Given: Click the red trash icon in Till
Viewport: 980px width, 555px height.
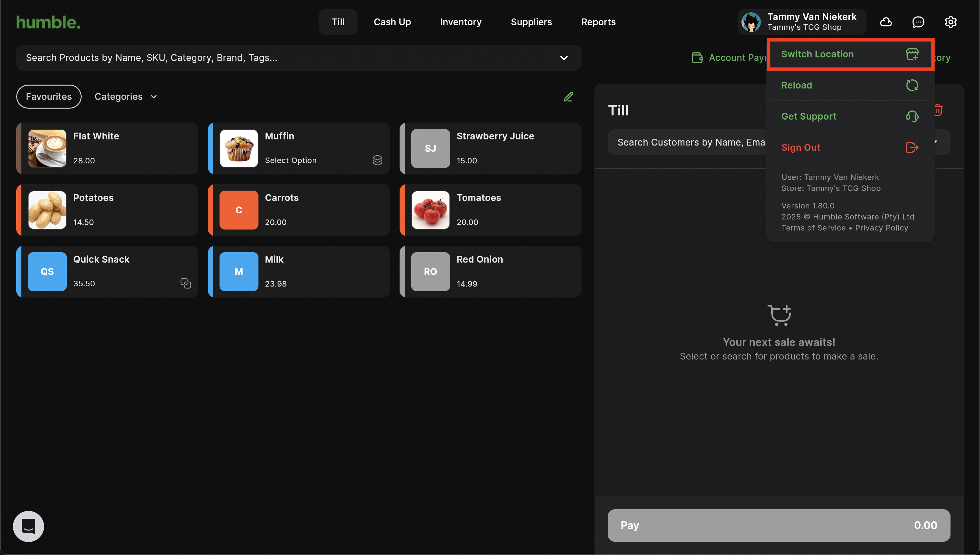Looking at the screenshot, I should (938, 110).
